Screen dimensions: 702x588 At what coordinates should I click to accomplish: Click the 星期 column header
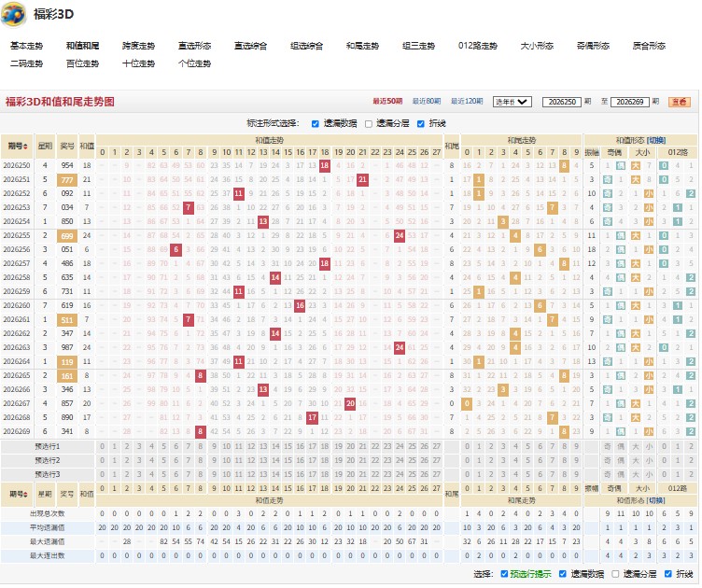click(x=45, y=147)
